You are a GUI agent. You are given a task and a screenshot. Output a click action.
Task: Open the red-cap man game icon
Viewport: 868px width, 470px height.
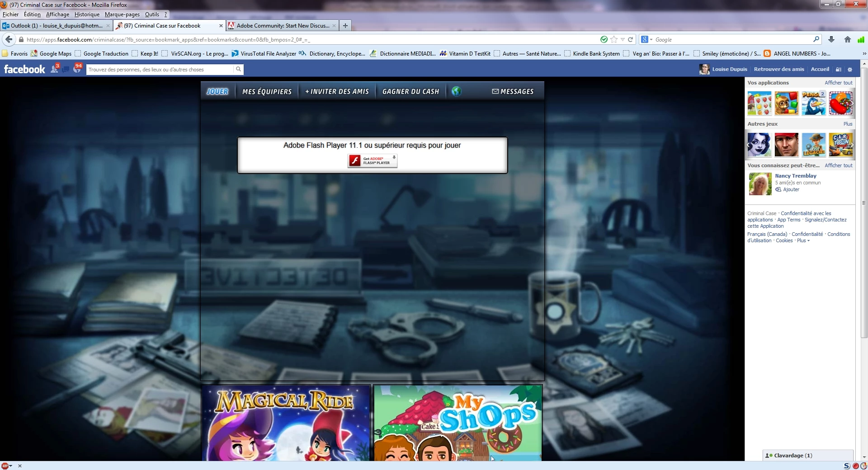click(787, 145)
